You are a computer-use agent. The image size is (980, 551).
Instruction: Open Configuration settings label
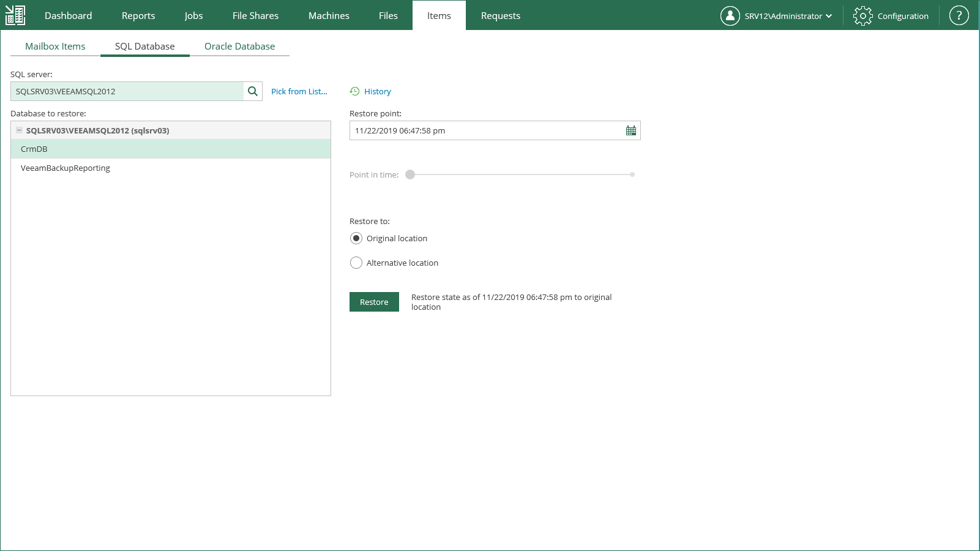903,16
